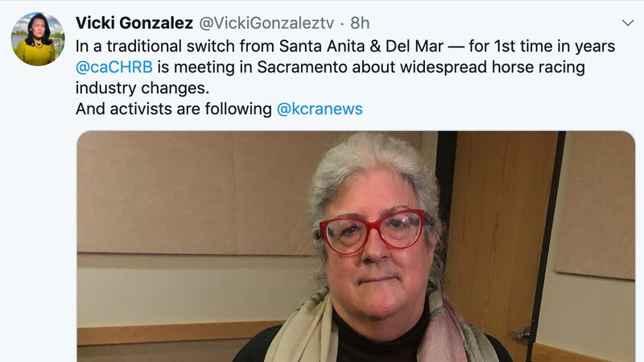Open the attached photo of woman
644x362 pixels.
click(x=356, y=246)
